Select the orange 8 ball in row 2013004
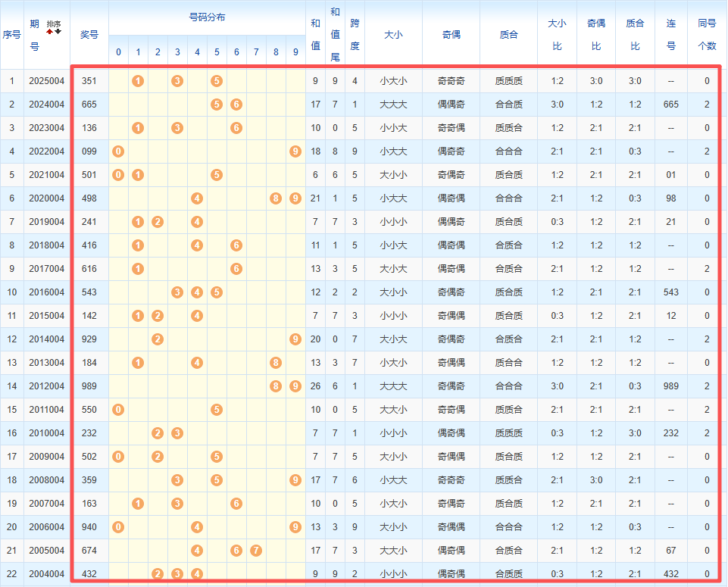Screen dimensions: 728x587 276,363
